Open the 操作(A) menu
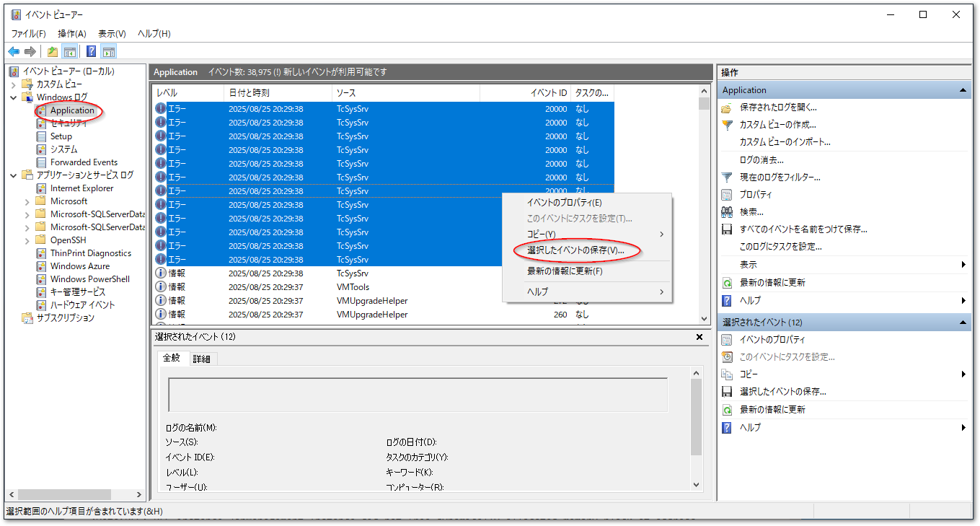 tap(72, 34)
